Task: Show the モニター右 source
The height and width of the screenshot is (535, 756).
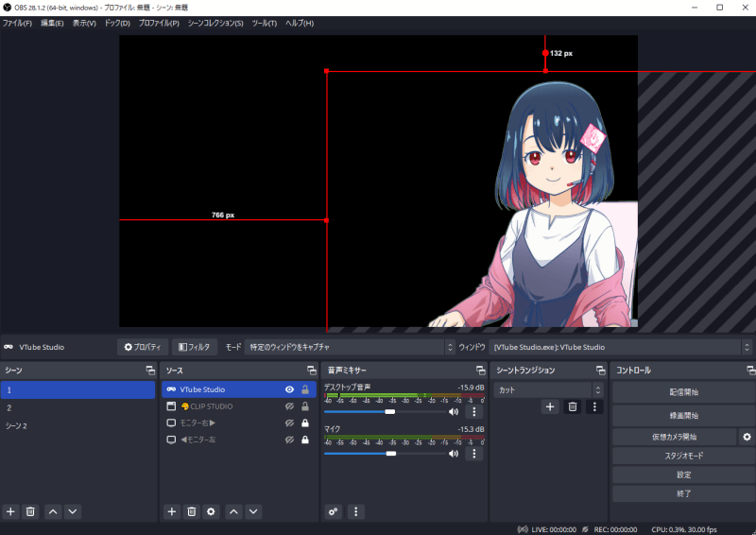Action: (289, 423)
